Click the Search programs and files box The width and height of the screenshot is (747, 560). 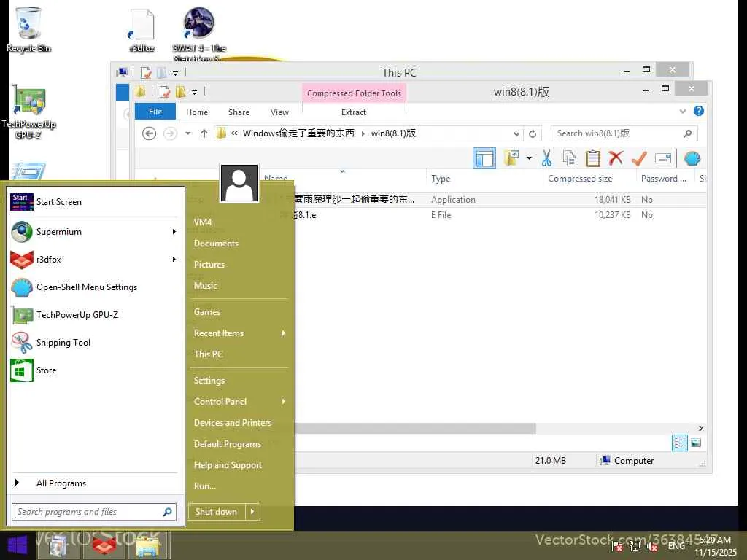point(94,512)
